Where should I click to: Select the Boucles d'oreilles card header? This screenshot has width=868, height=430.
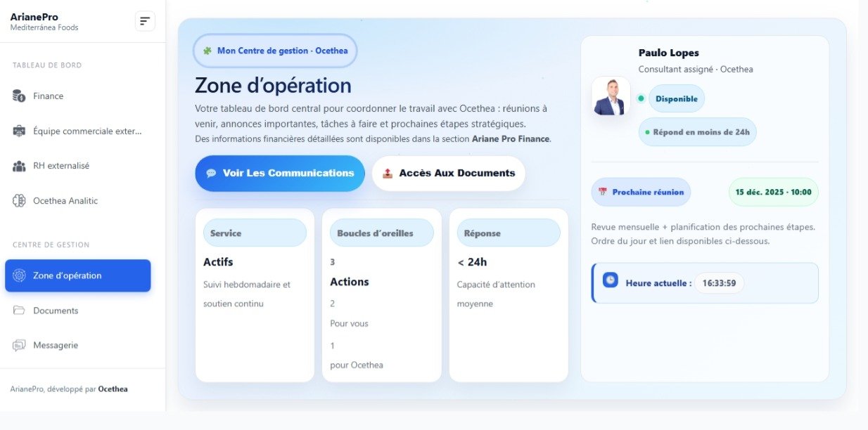pyautogui.click(x=381, y=233)
